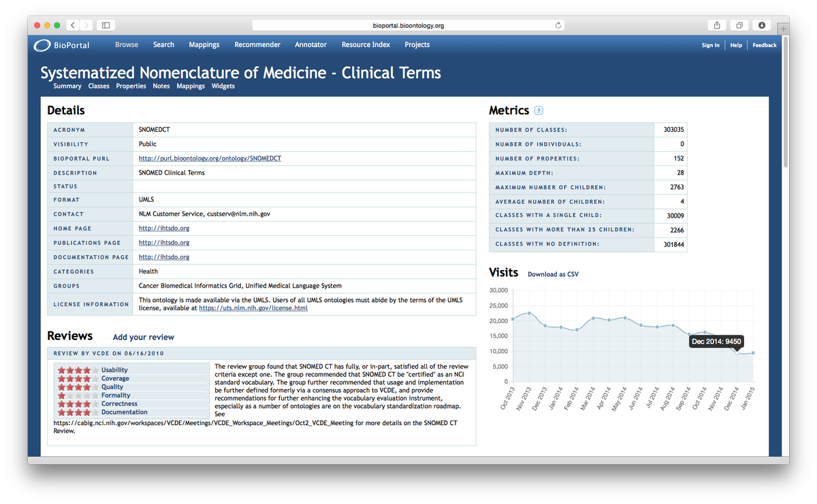The image size is (817, 504).
Task: Open the Projects navigation item
Action: coord(417,45)
